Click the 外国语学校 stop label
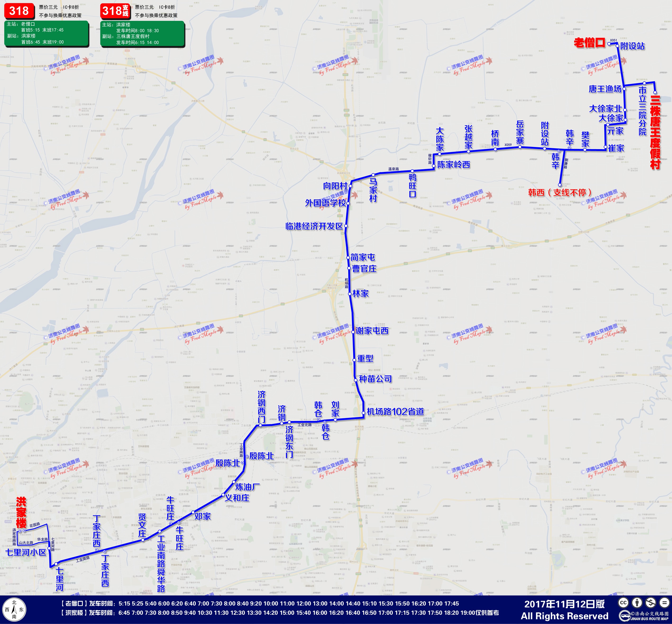Viewport: 672px width, 624px height. pyautogui.click(x=325, y=203)
